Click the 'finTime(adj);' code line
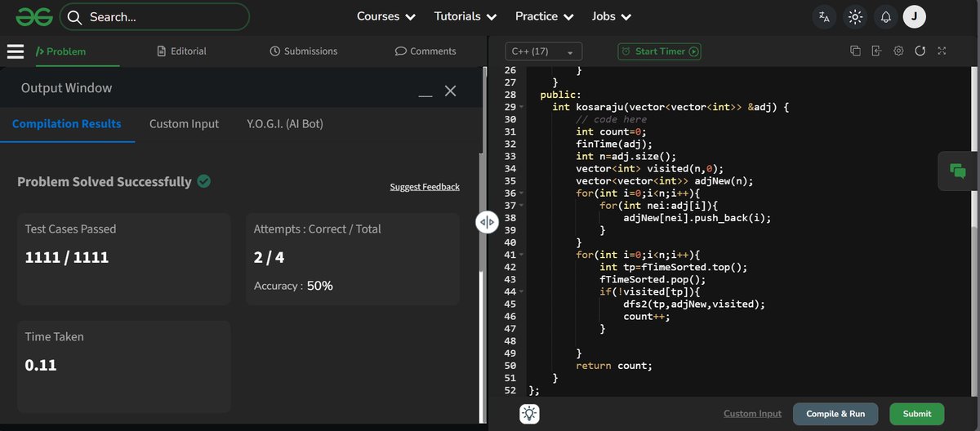This screenshot has height=431, width=980. point(614,144)
